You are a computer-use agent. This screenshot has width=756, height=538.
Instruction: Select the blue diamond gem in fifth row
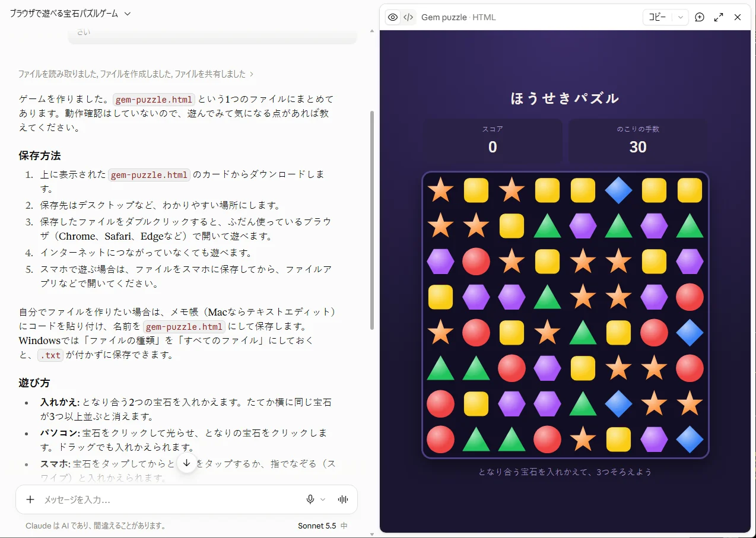pos(690,333)
